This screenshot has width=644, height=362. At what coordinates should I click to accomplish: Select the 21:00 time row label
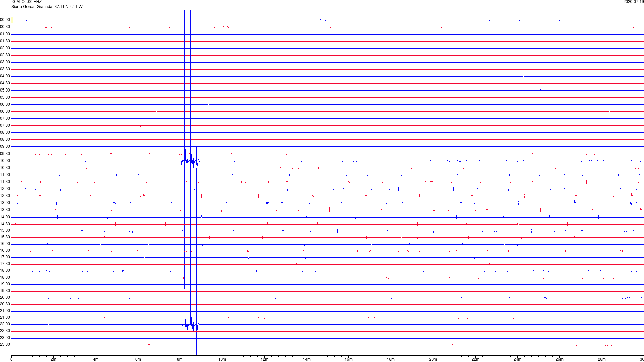point(5,311)
